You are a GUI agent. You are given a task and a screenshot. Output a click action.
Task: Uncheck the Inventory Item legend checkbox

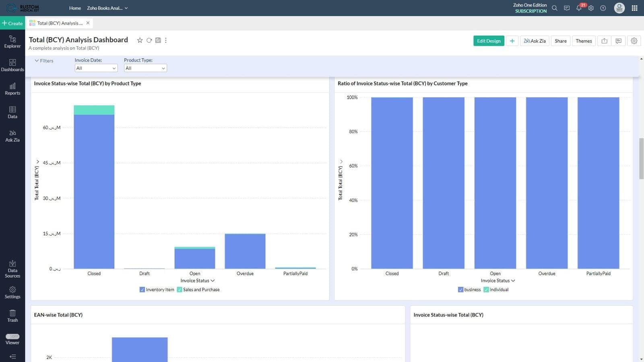point(142,290)
